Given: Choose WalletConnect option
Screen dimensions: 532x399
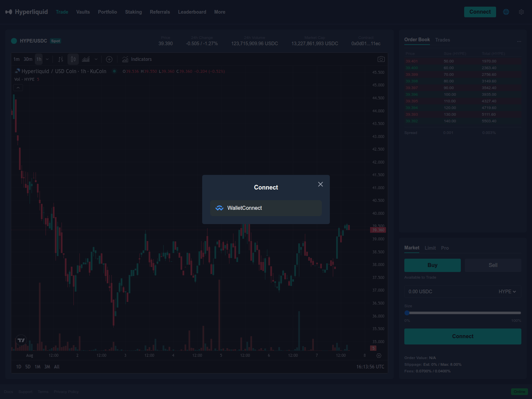Looking at the screenshot, I should coord(266,208).
